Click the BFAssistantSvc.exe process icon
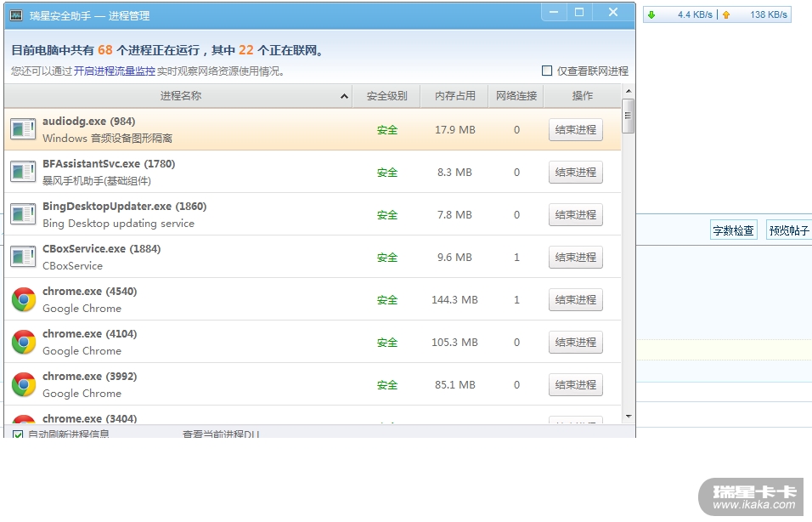 click(23, 172)
